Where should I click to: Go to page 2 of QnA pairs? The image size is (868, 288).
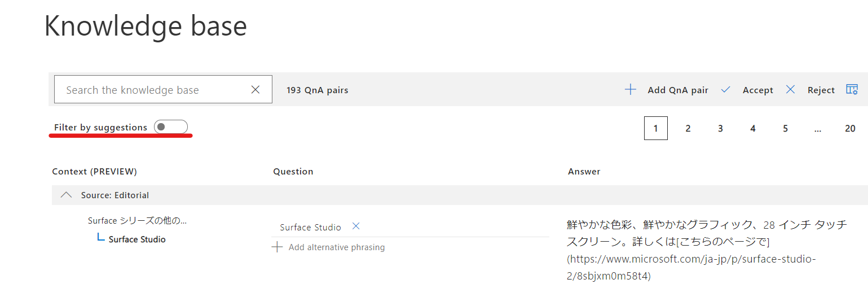[x=688, y=128]
